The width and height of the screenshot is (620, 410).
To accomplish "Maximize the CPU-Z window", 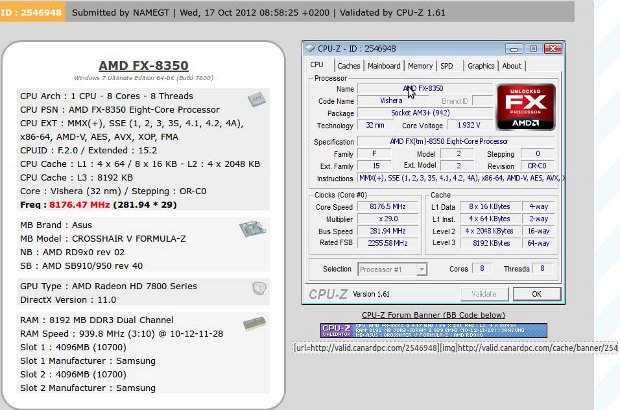I will [x=533, y=49].
